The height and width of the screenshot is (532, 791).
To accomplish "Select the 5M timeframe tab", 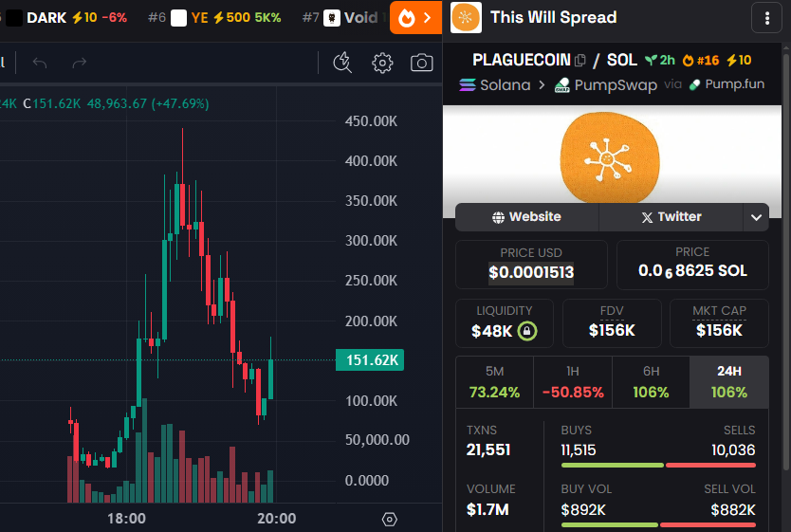I will tap(494, 382).
